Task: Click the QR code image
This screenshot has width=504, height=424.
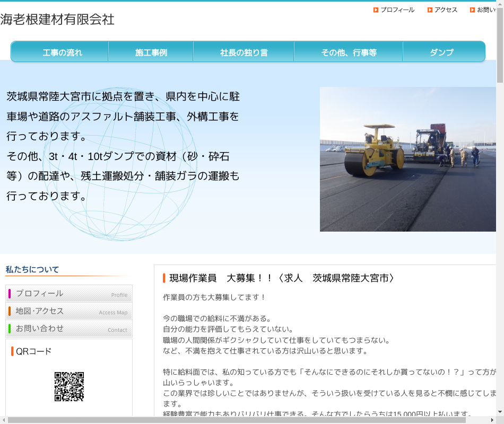Action: point(69,386)
